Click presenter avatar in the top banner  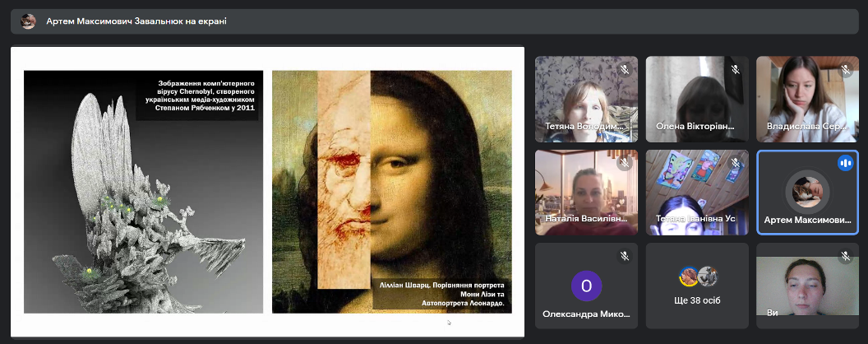pyautogui.click(x=28, y=21)
